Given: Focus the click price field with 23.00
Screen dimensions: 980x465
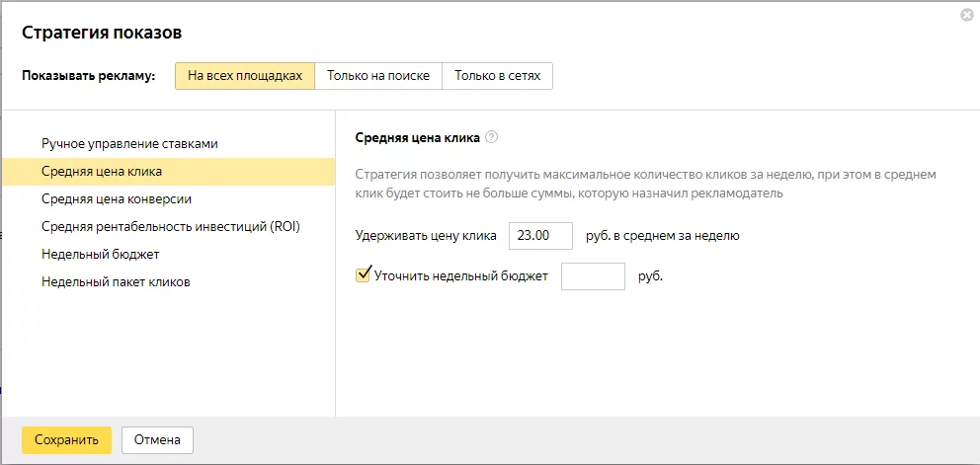Looking at the screenshot, I should [540, 236].
